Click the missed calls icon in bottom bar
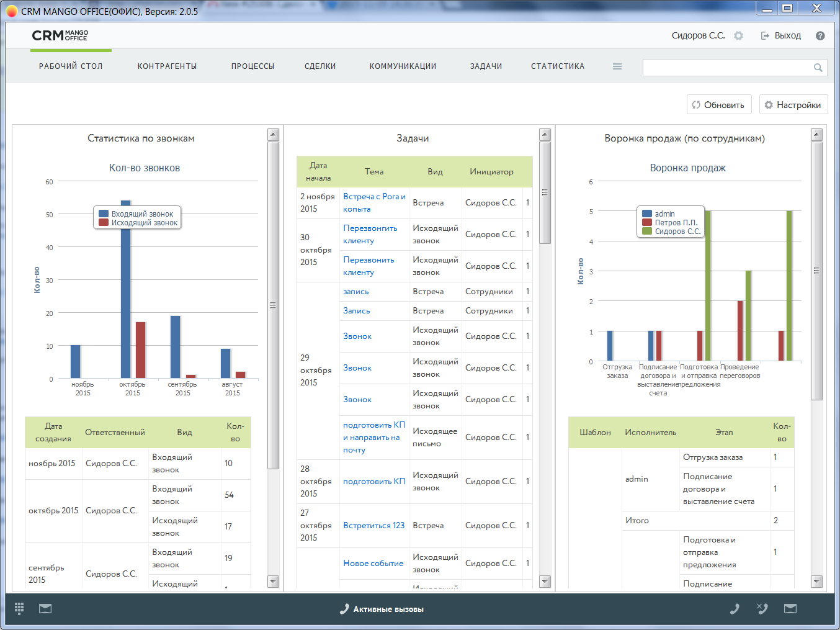Image resolution: width=840 pixels, height=630 pixels. click(762, 609)
